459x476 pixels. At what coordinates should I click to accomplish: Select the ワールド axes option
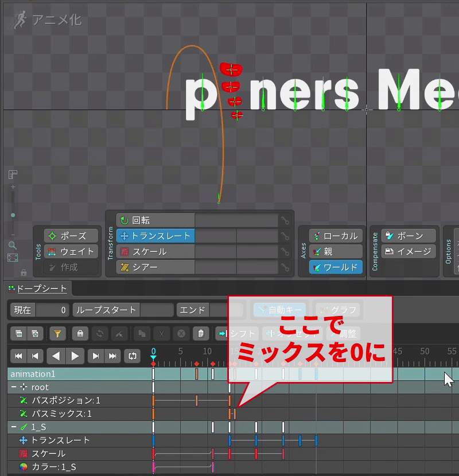click(336, 267)
